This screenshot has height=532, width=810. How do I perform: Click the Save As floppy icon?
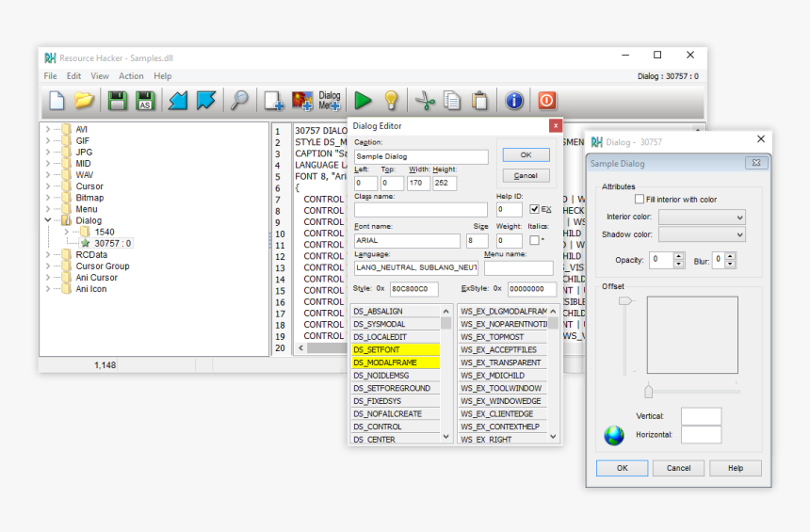(x=145, y=100)
